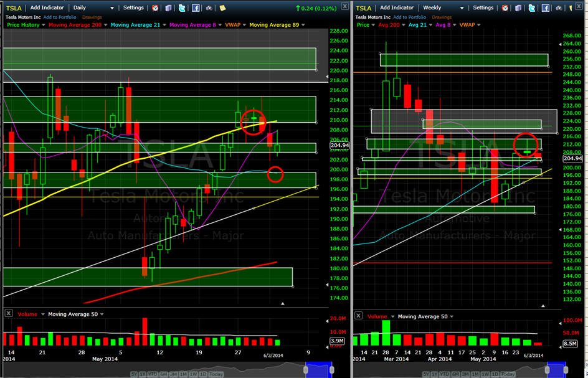Expand Price History options in Daily chart
The height and width of the screenshot is (378, 588).
(x=44, y=25)
